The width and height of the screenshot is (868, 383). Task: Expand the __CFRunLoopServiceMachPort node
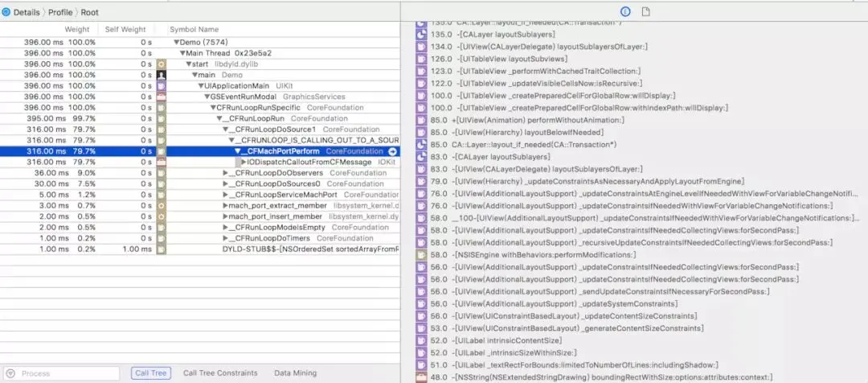pos(225,195)
